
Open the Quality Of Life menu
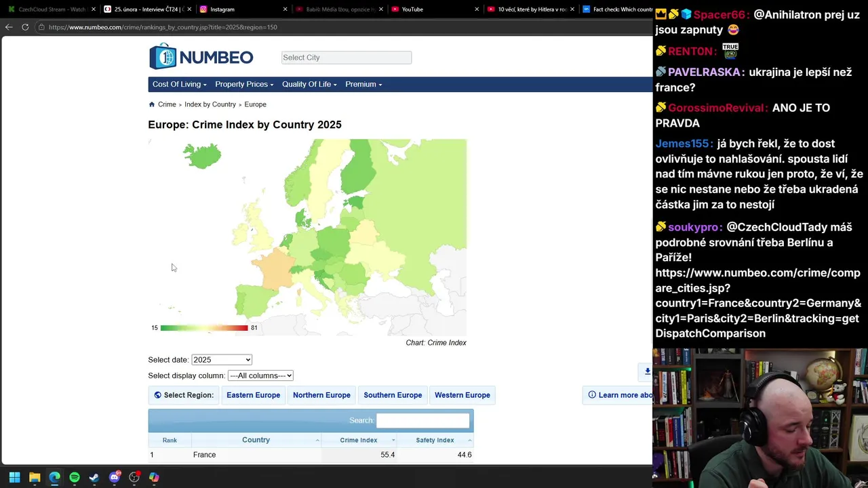click(309, 84)
